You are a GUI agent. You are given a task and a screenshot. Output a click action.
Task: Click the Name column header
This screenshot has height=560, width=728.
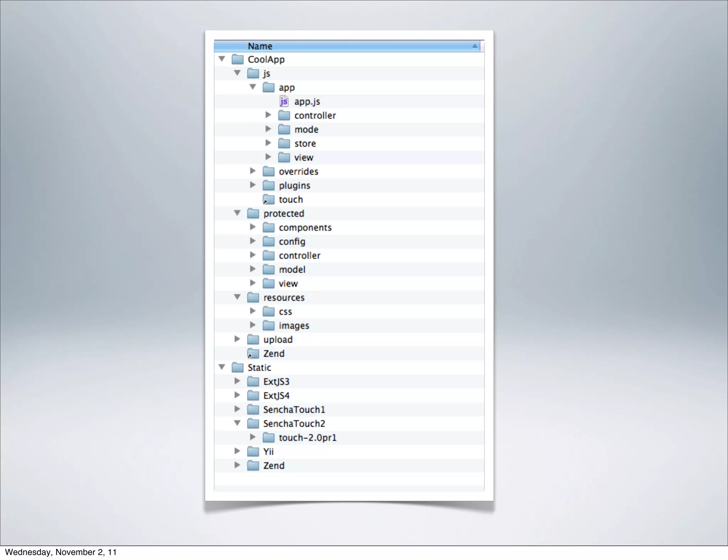point(260,46)
